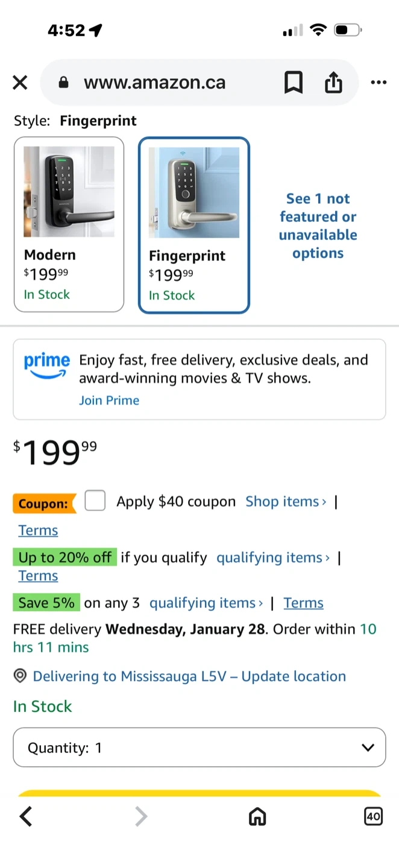Screen dimensions: 399x868
Task: Open the Quantity dropdown
Action: pyautogui.click(x=199, y=747)
